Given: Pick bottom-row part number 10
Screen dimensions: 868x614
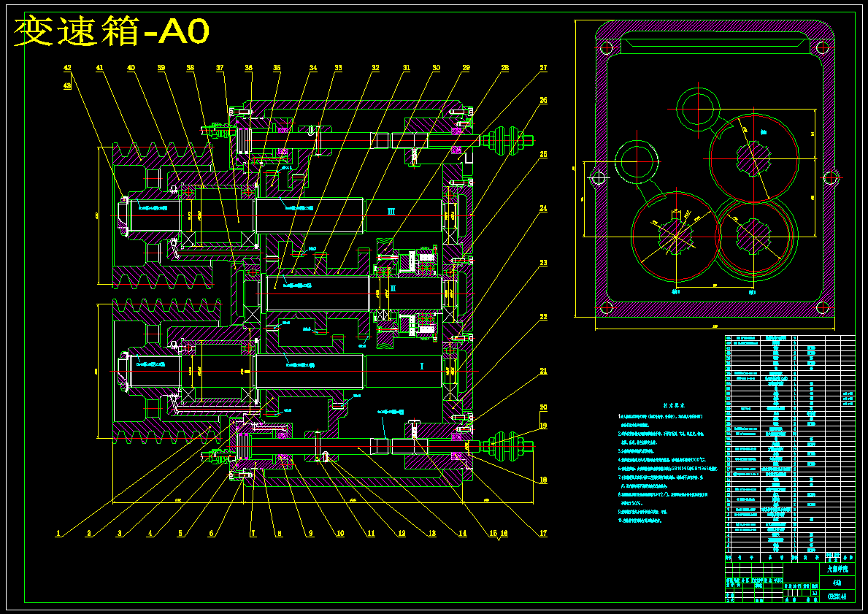Looking at the screenshot, I should tap(340, 534).
